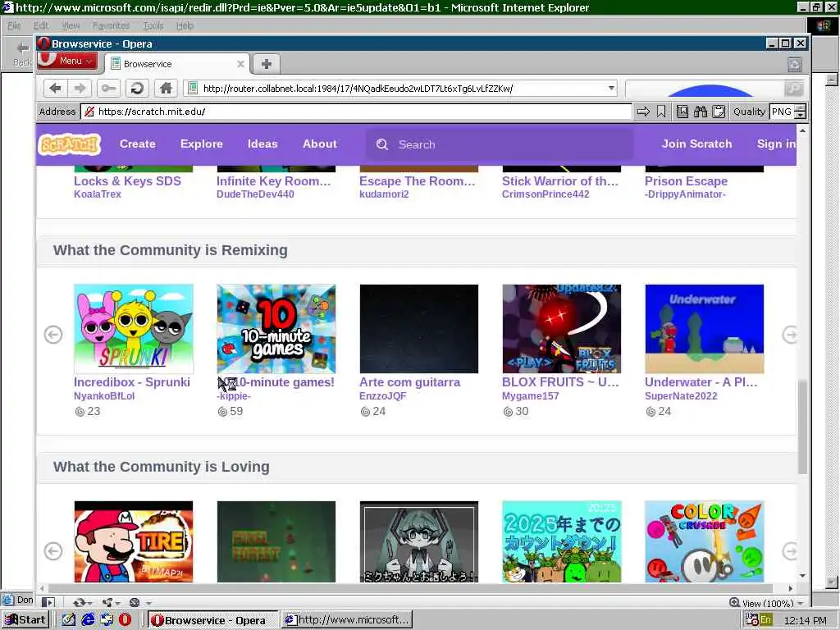Open the Arte com guitarra thumbnail

[419, 329]
